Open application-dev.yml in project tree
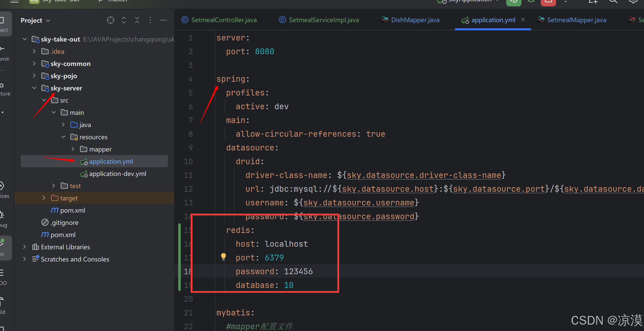The width and height of the screenshot is (644, 331). [117, 174]
